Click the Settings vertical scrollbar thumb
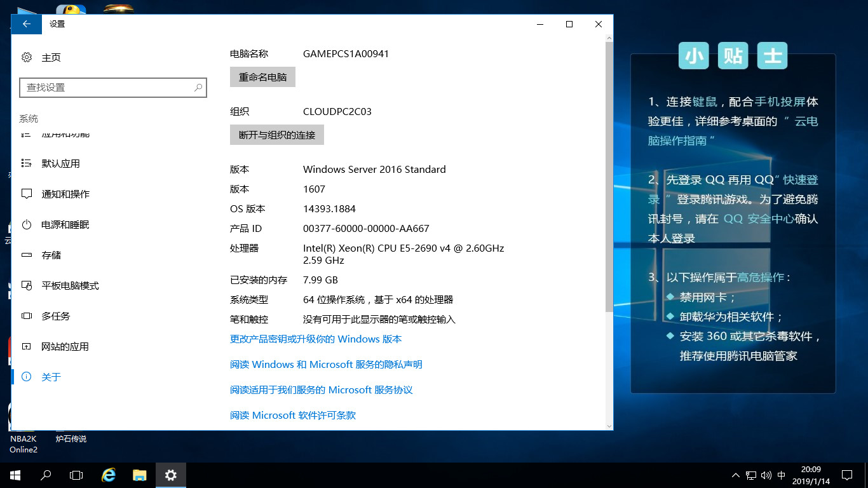This screenshot has height=488, width=868. click(x=609, y=178)
